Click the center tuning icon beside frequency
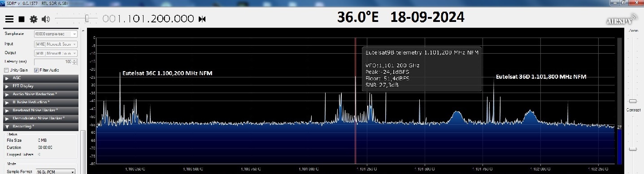 [x=202, y=19]
